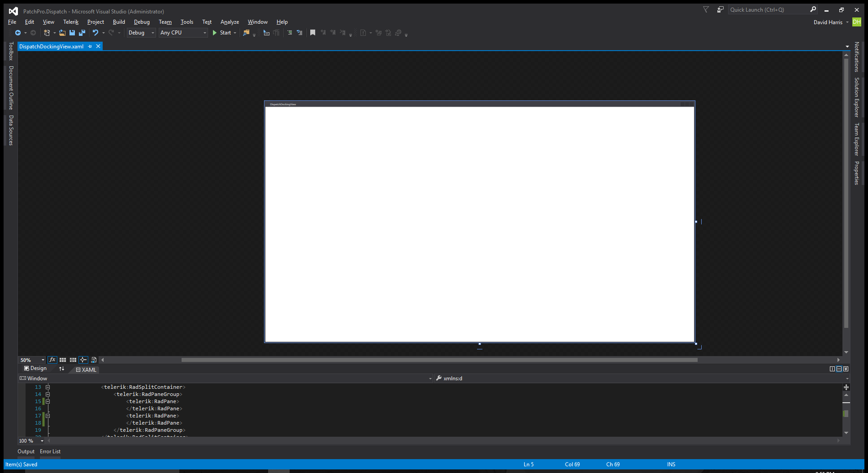Viewport: 868px width, 473px height.
Task: Click the Open File folder icon
Action: (62, 33)
